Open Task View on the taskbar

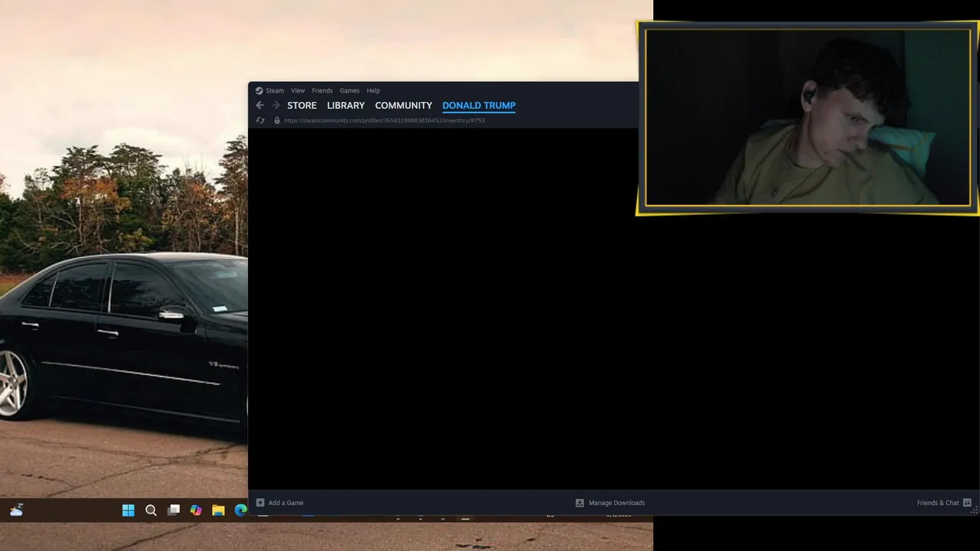[x=174, y=510]
